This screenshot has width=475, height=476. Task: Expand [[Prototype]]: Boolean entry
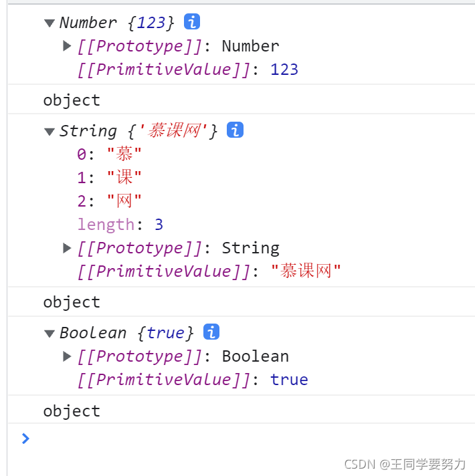point(67,356)
